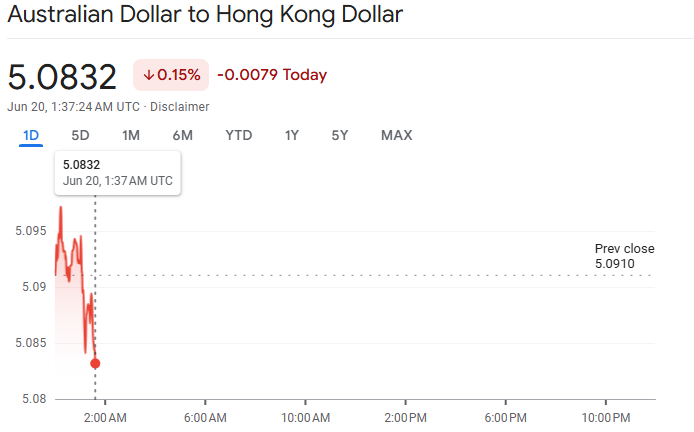Screen dimensions: 694x432
Task: Click the -0.0079 Today change text
Action: (272, 75)
